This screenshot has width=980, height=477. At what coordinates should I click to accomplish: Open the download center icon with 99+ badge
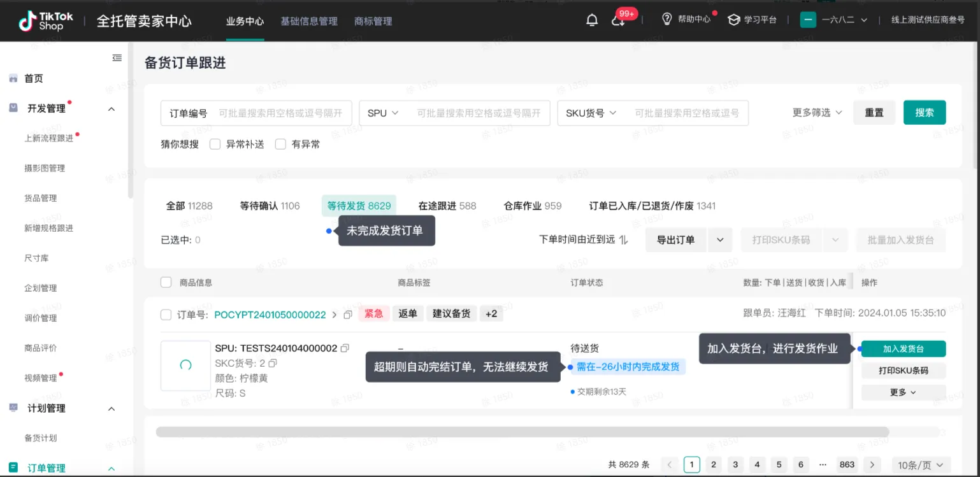[618, 20]
